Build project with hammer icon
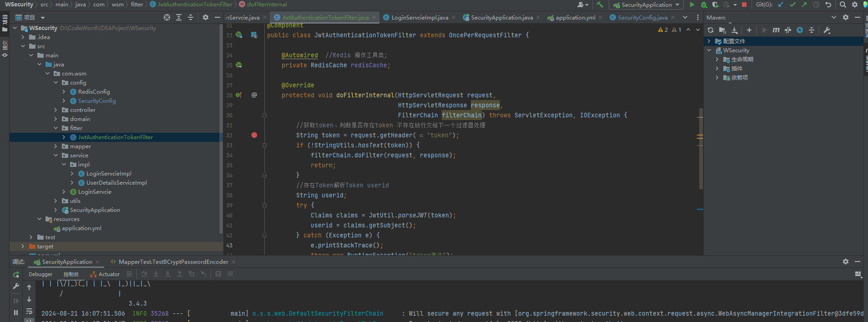The height and width of the screenshot is (322, 868). pos(600,5)
